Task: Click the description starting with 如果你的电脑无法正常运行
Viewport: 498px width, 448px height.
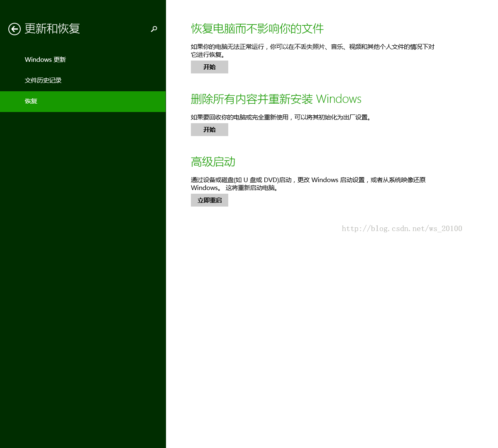Action: pos(313,51)
